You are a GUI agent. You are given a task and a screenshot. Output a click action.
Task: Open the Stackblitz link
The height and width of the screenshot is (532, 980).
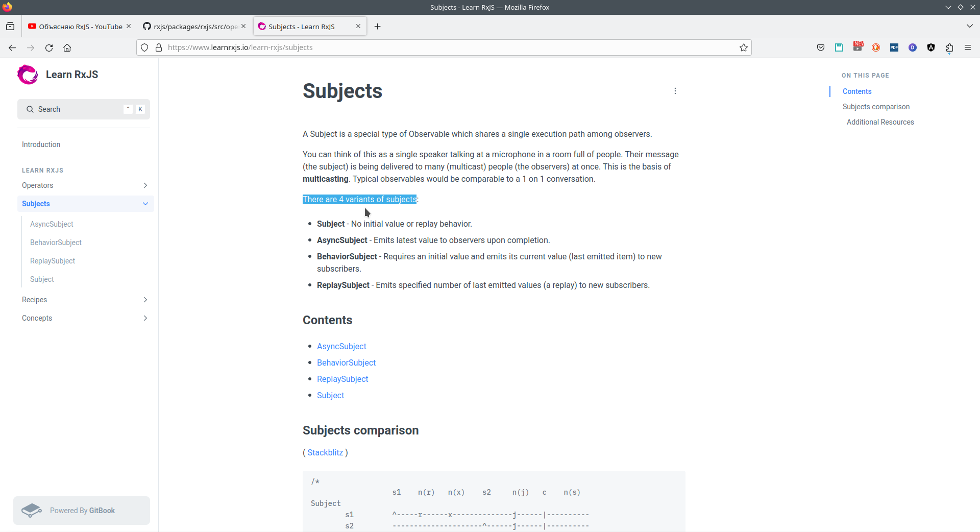tap(325, 452)
